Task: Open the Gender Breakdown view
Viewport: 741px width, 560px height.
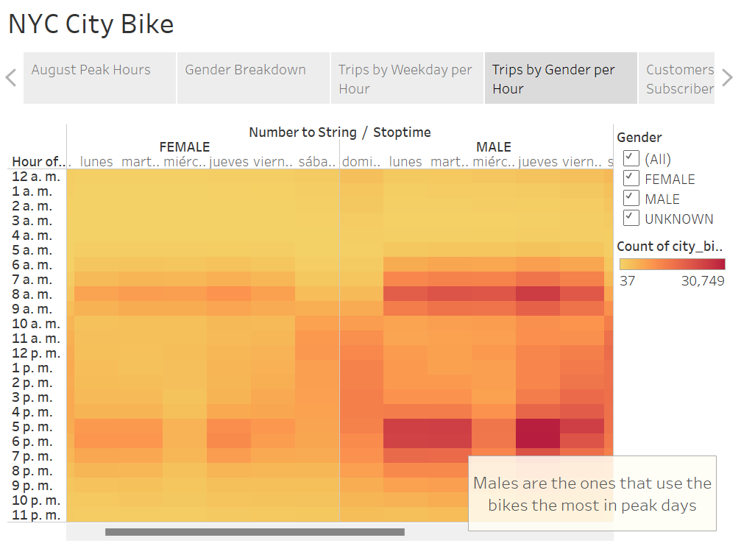Action: 245,77
